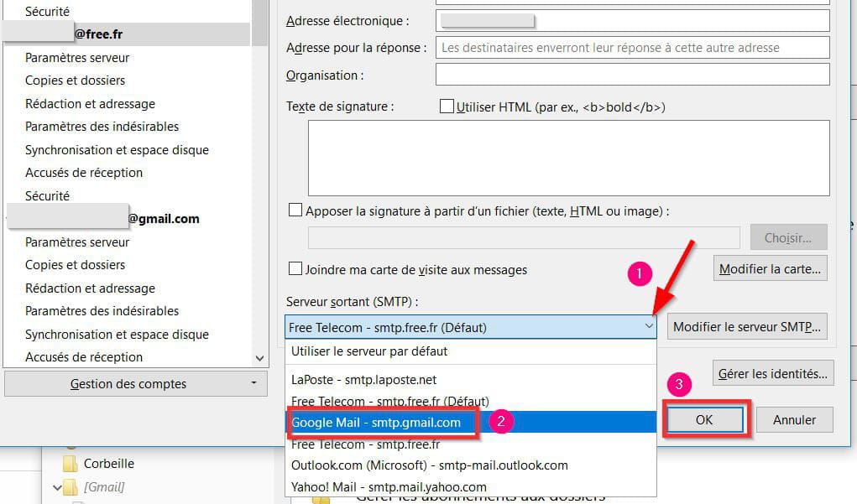This screenshot has height=504, width=857.
Task: Open Accusés de réception under free.fr account
Action: coord(84,173)
